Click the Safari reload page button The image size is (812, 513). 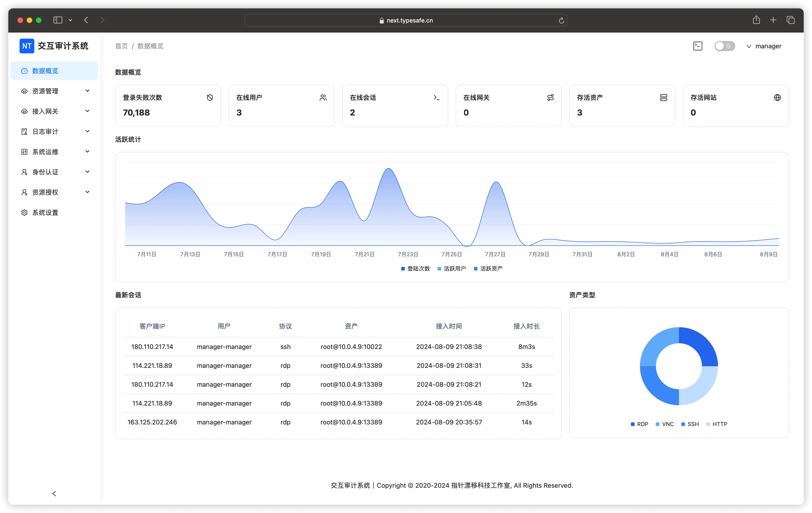point(561,20)
